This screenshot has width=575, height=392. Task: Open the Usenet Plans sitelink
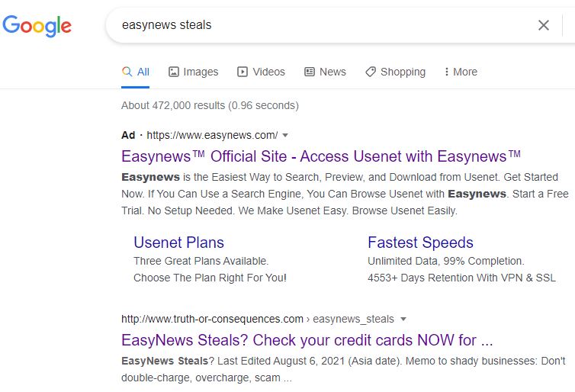coord(178,243)
